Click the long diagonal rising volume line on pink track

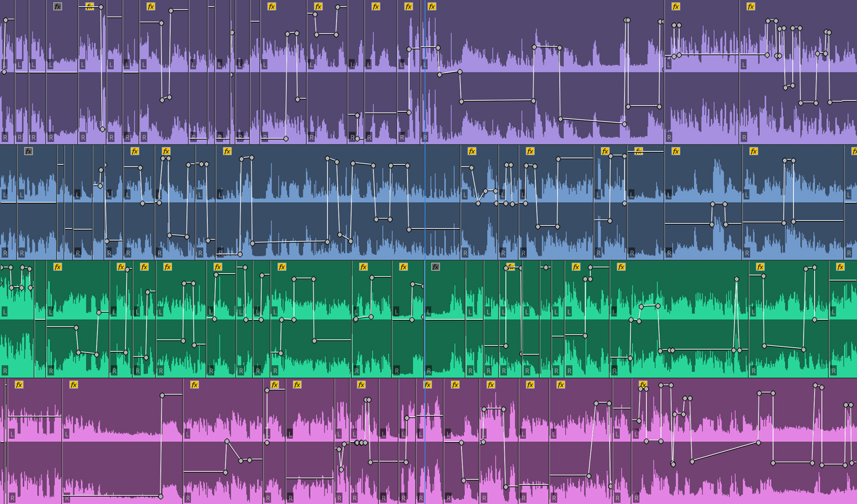point(725,451)
